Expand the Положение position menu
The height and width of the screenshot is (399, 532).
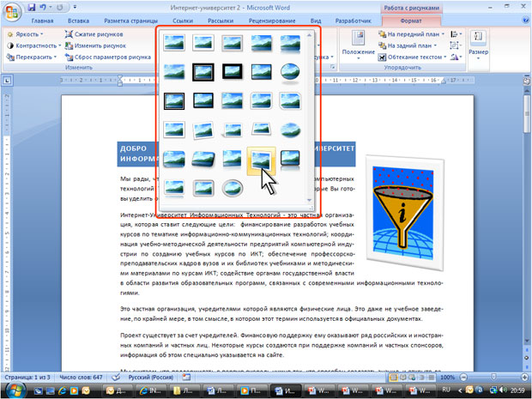pyautogui.click(x=359, y=45)
